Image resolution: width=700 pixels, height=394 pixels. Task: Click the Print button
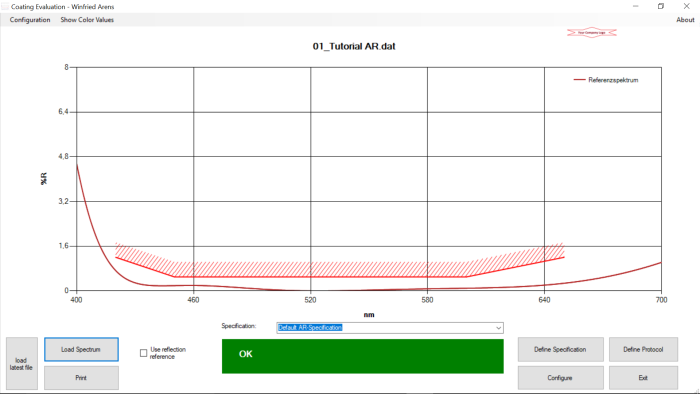click(81, 377)
